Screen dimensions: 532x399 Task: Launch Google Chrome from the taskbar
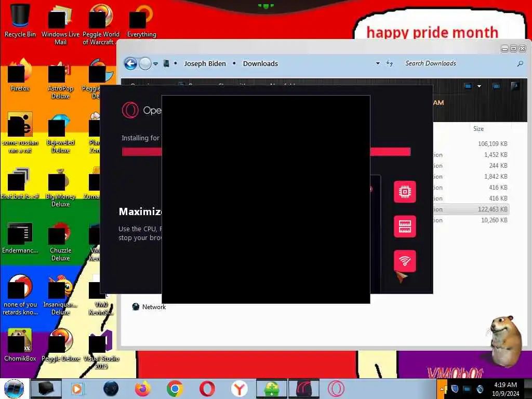[x=175, y=389]
